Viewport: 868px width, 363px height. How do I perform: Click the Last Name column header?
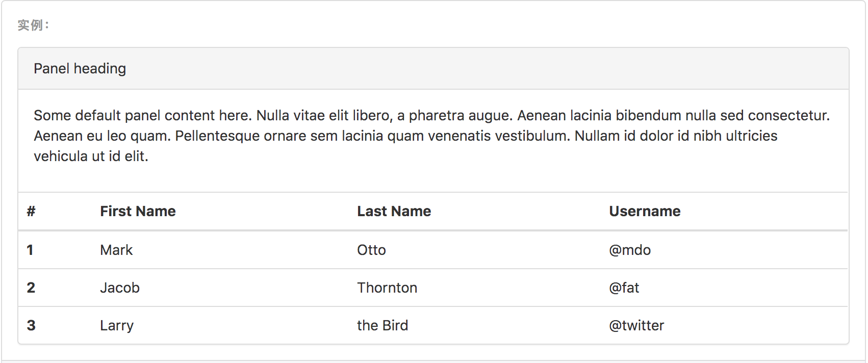(x=394, y=211)
